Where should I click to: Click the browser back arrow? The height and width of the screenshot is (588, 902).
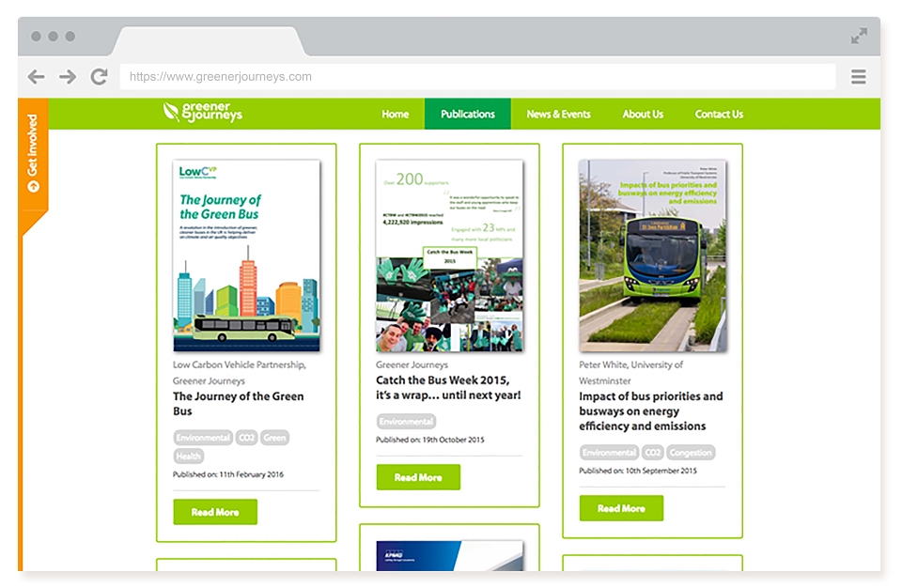click(37, 76)
